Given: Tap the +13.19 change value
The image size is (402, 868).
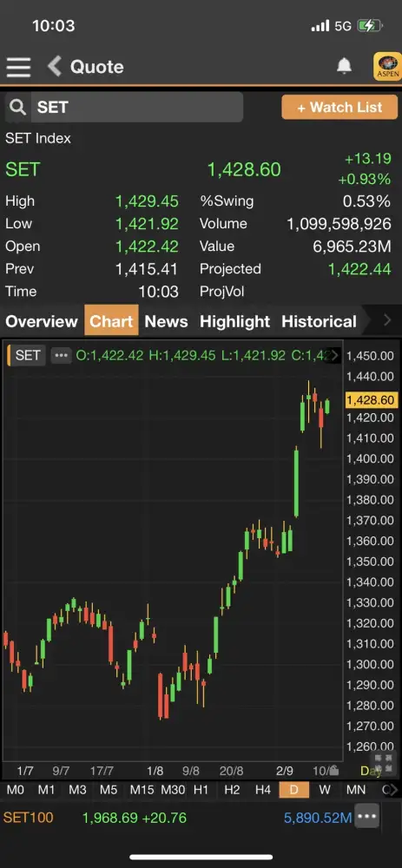Looking at the screenshot, I should (367, 160).
